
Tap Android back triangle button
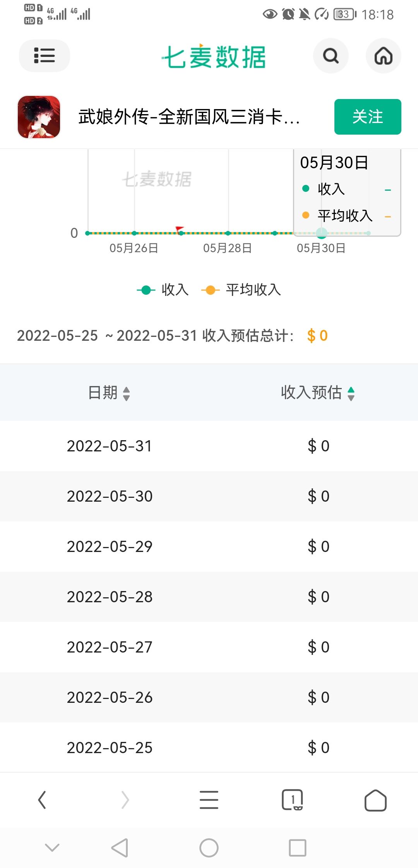tap(120, 848)
